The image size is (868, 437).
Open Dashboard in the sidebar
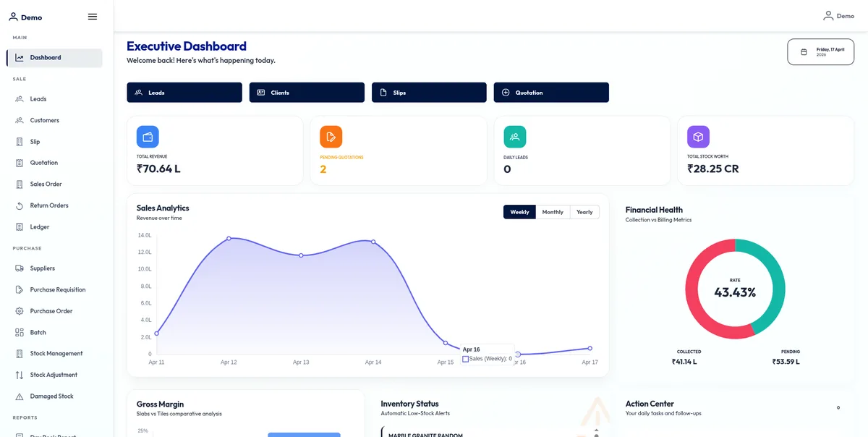point(54,58)
